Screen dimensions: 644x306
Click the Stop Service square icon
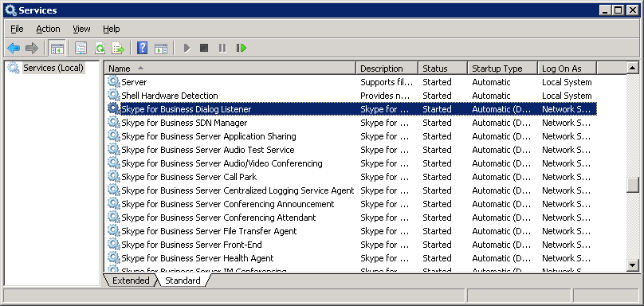[x=204, y=48]
